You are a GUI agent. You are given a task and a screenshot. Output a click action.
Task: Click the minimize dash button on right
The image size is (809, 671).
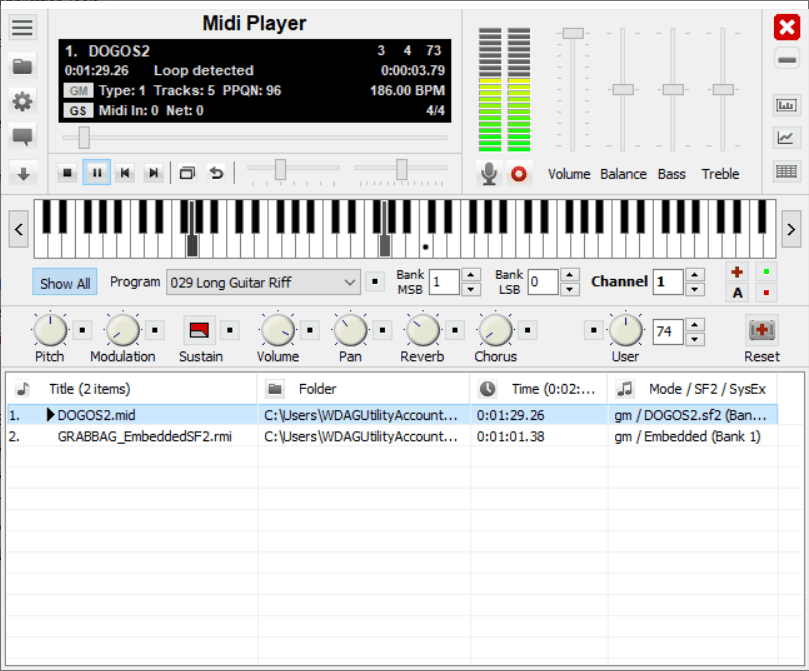[x=787, y=60]
